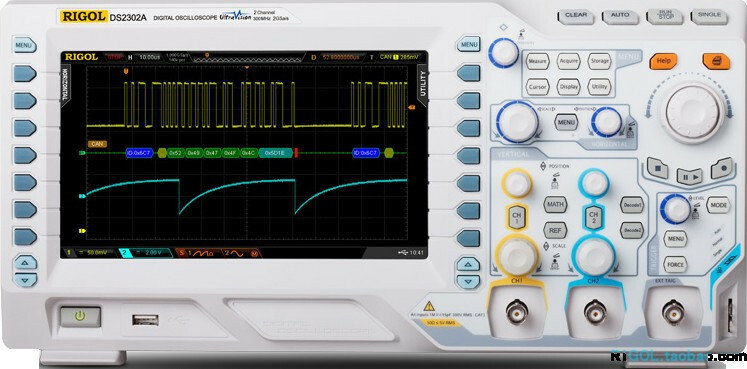Click the down arrow button left of screen
The width and height of the screenshot is (747, 369).
[25, 279]
